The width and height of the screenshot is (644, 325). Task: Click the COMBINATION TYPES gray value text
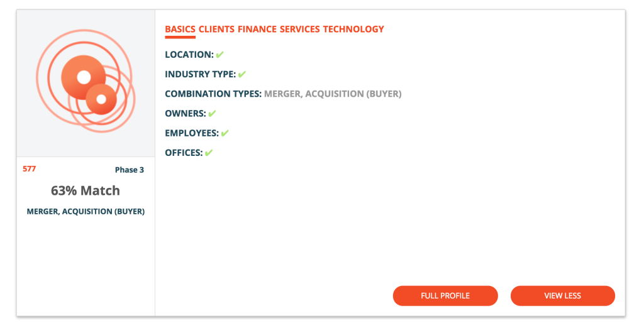pos(333,94)
